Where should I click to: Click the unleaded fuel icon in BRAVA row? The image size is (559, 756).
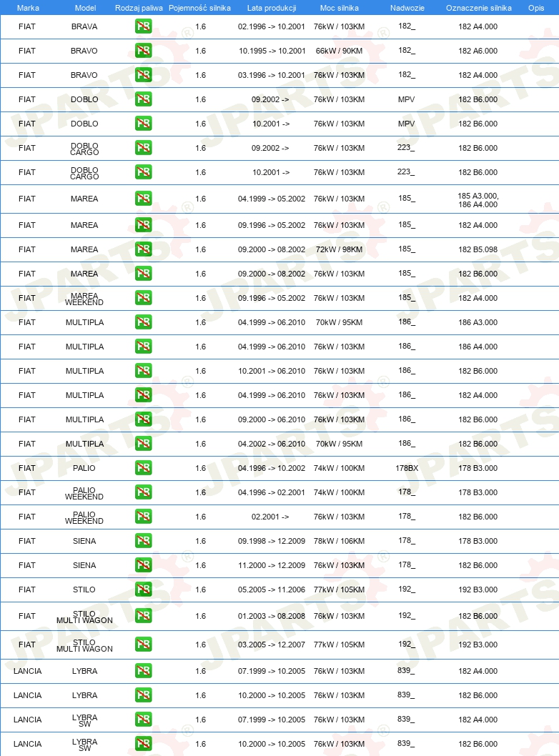tap(143, 26)
